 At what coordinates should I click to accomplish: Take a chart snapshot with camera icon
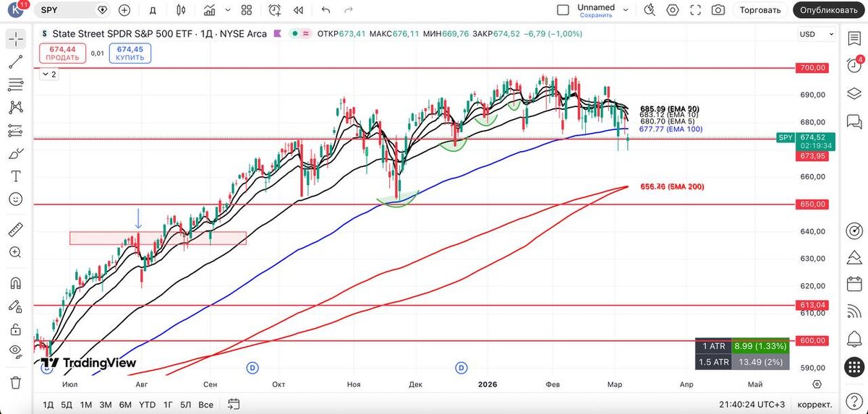(x=718, y=10)
